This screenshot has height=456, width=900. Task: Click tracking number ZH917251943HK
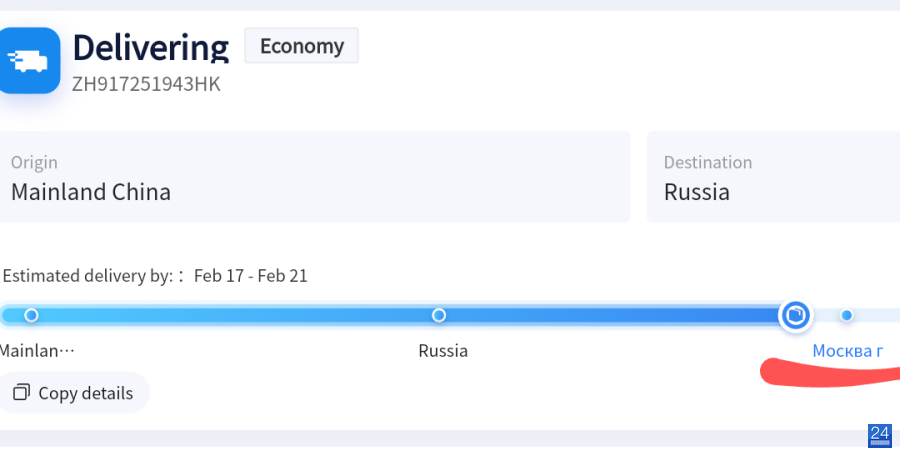pos(146,84)
